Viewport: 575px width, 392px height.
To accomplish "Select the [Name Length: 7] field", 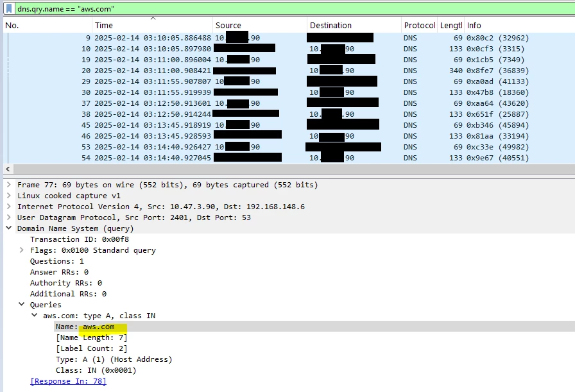I will click(92, 337).
